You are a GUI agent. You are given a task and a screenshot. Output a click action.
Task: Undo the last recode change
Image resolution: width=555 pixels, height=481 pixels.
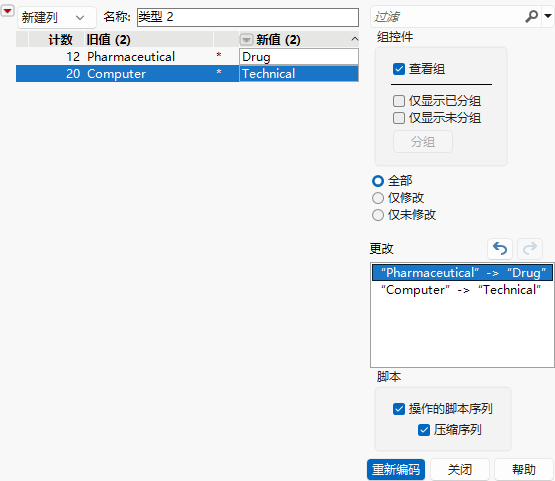pyautogui.click(x=500, y=248)
